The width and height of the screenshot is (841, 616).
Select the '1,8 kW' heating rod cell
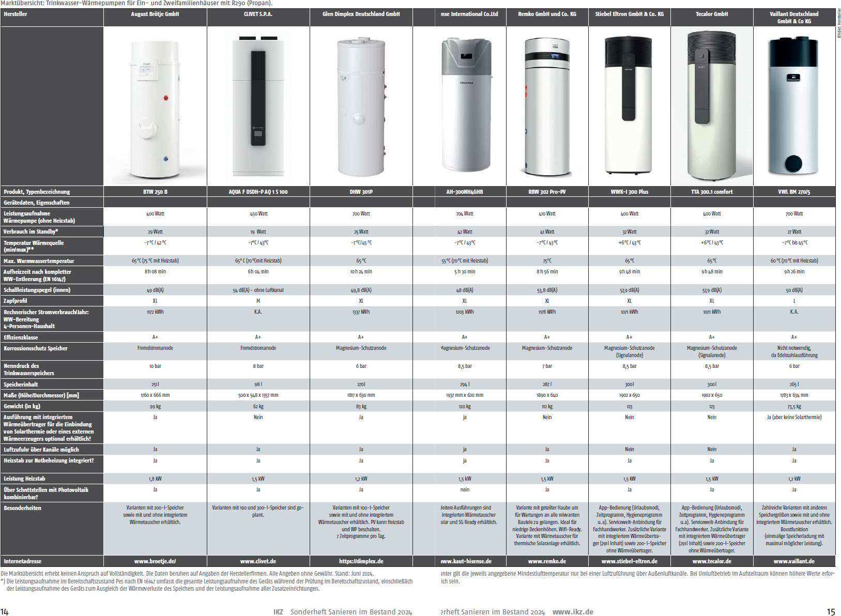155,479
